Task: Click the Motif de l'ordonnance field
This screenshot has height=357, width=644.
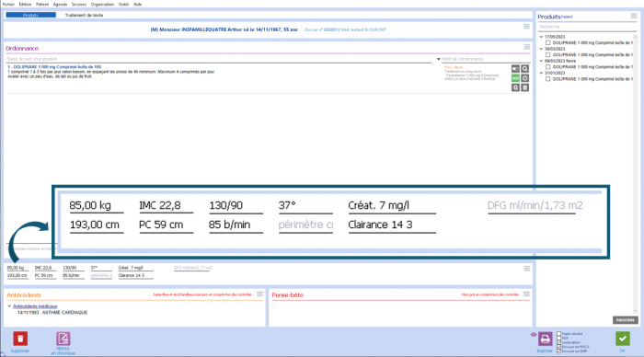Action: (486, 59)
